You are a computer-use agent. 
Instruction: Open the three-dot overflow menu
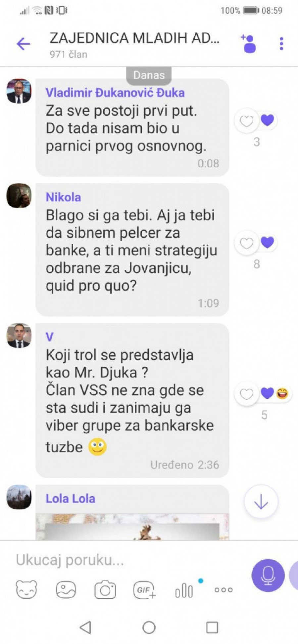(x=281, y=44)
